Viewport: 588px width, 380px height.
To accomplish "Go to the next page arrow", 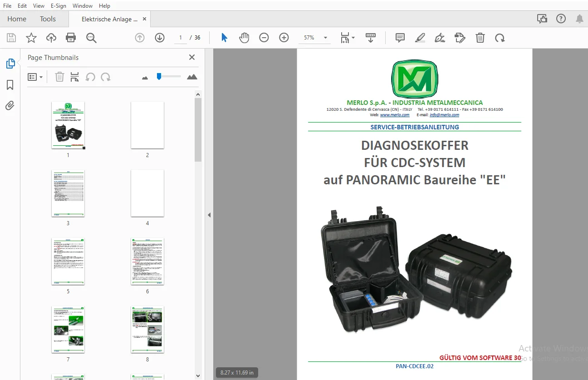I will tap(159, 38).
